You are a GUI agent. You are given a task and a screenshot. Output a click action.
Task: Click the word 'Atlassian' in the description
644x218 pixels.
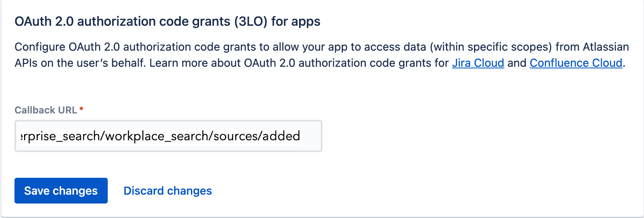coord(605,47)
